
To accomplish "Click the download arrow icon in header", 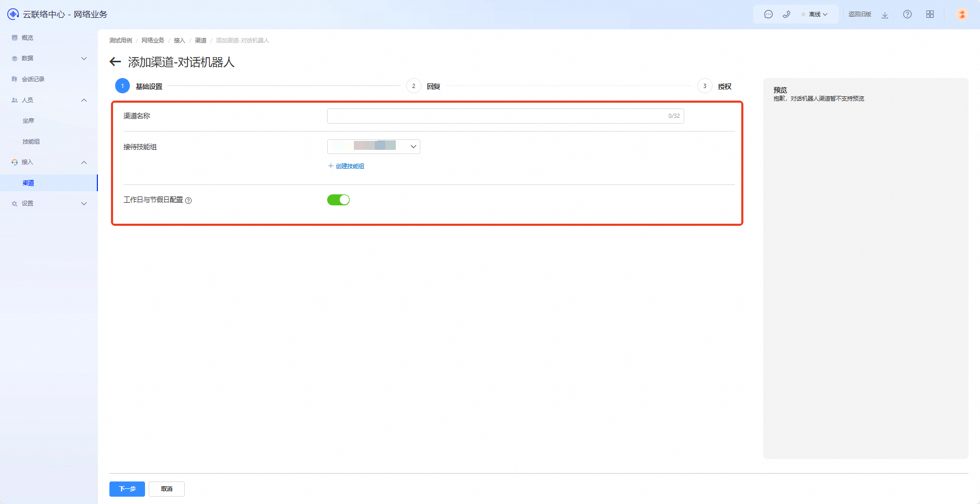I will [x=885, y=15].
